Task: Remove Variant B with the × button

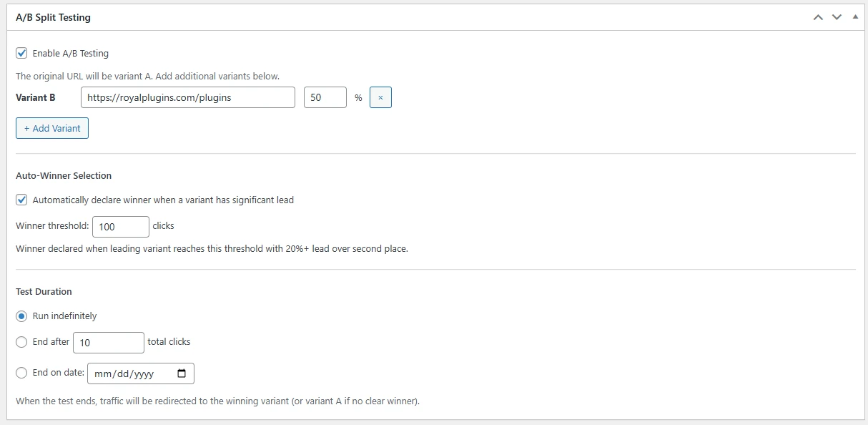Action: pos(380,97)
